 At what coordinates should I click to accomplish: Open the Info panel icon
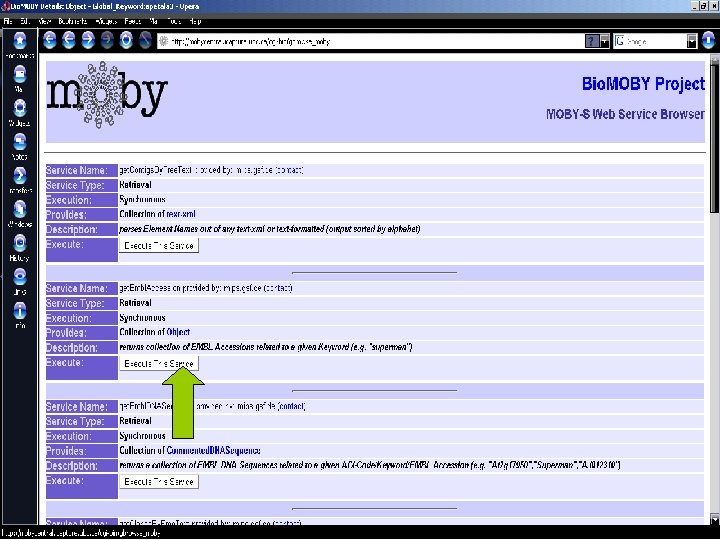[x=19, y=311]
